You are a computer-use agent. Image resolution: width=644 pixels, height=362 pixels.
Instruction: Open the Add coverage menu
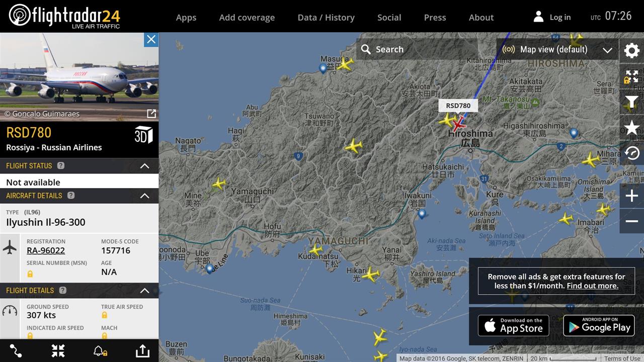point(247,17)
